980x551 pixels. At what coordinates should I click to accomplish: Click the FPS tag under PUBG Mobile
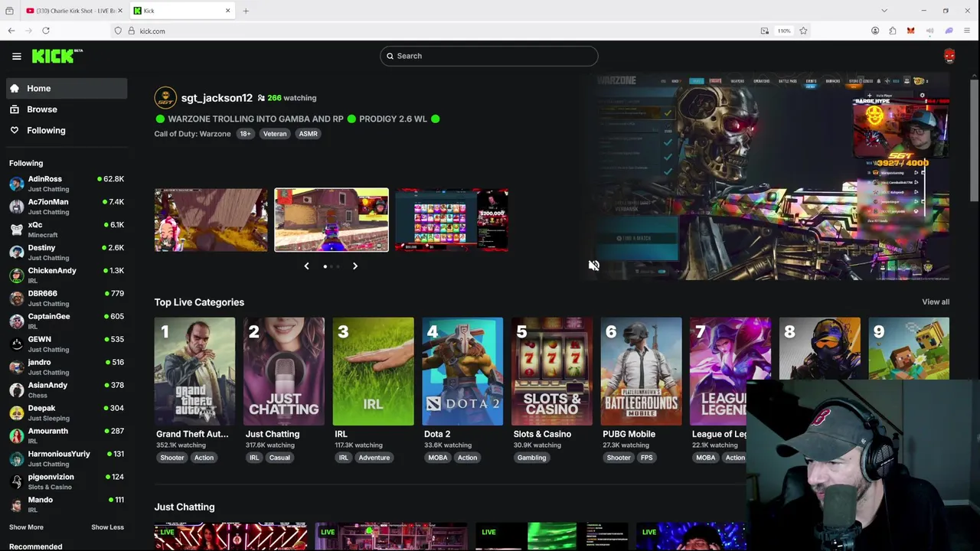(647, 458)
